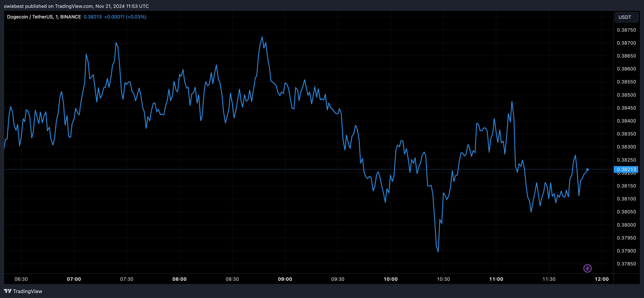Click the 0.37900 price axis label
The width and height of the screenshot is (644, 298).
(x=626, y=251)
